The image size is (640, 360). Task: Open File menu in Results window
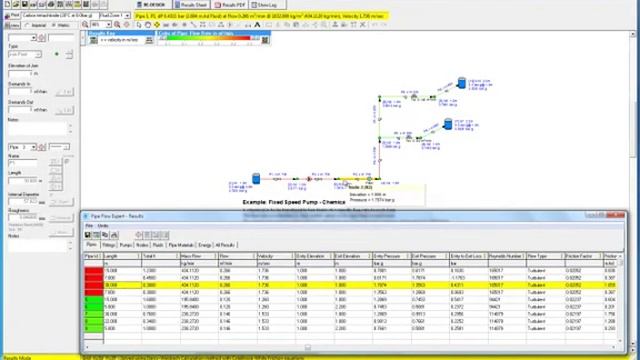click(x=89, y=226)
